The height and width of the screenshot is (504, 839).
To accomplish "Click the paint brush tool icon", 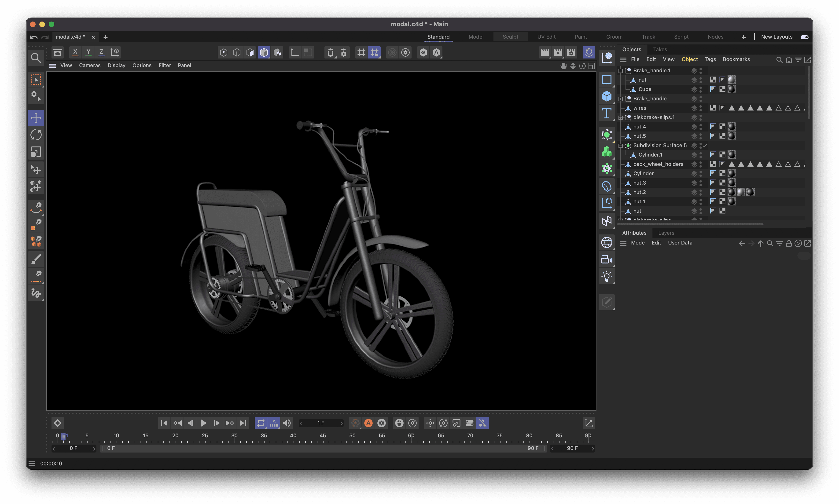I will click(x=36, y=259).
